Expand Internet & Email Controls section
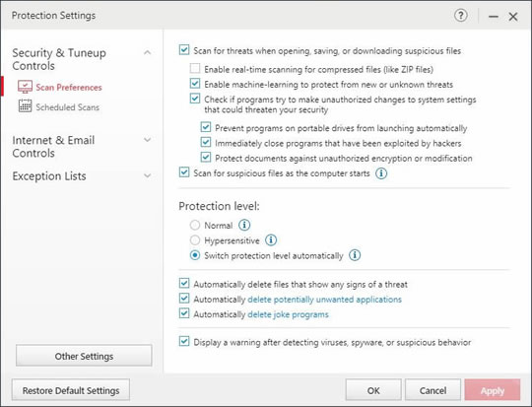532x407 pixels. tap(147, 140)
